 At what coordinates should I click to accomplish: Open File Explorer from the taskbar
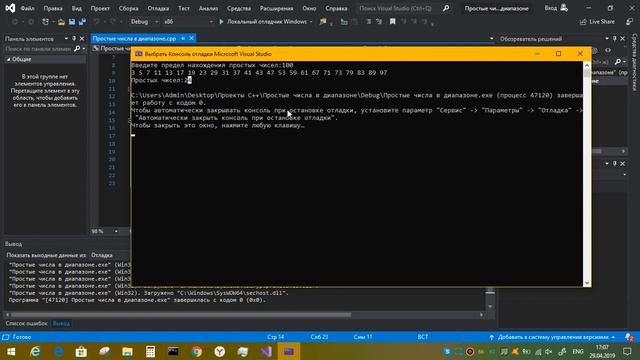point(127,351)
